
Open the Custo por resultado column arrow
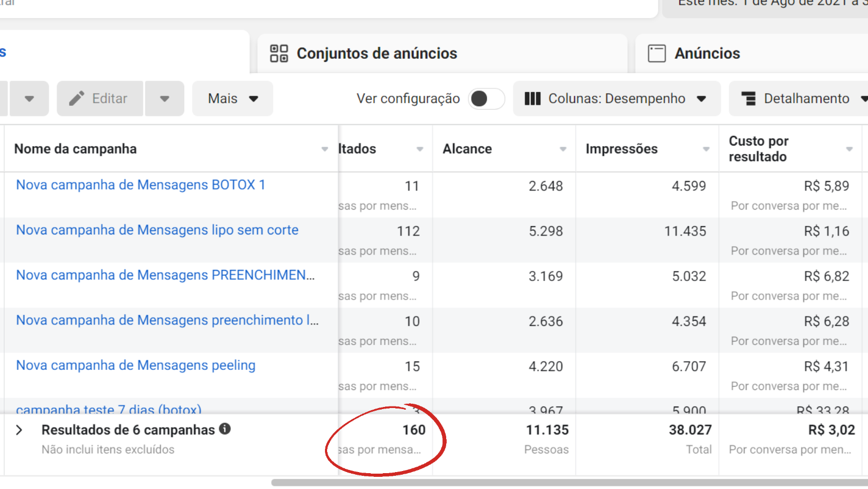[849, 149]
